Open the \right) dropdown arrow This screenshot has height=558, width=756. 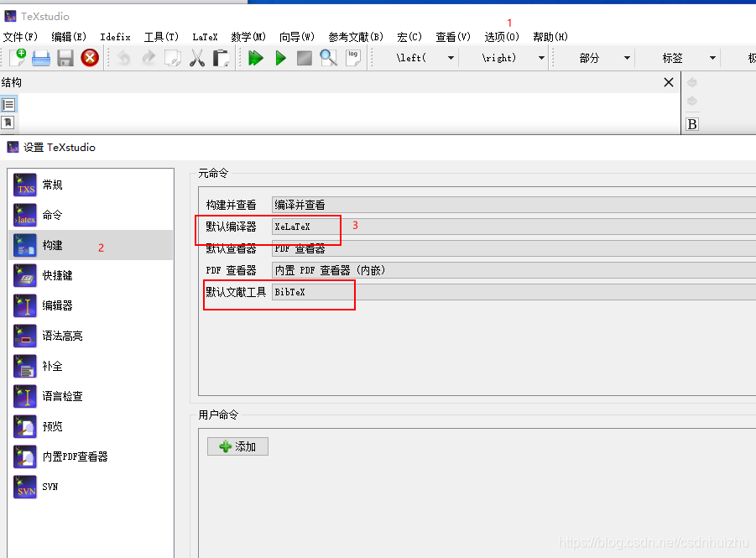(x=541, y=58)
